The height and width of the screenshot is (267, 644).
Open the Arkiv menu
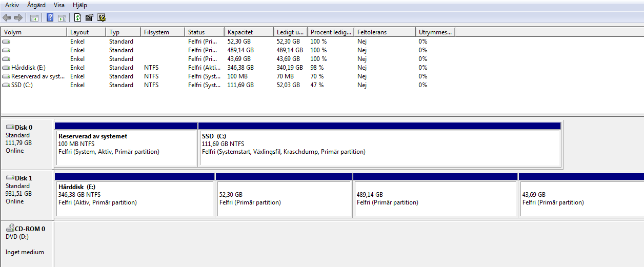(x=12, y=5)
